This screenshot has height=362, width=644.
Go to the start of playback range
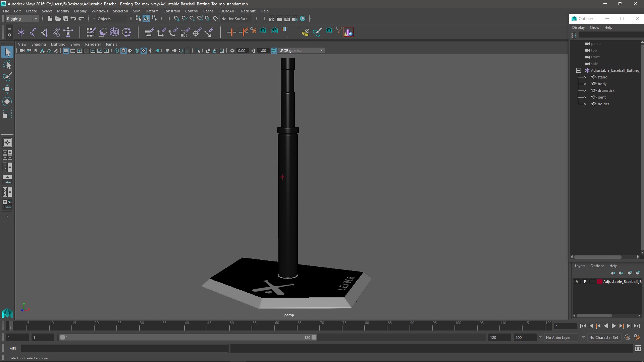pyautogui.click(x=583, y=326)
